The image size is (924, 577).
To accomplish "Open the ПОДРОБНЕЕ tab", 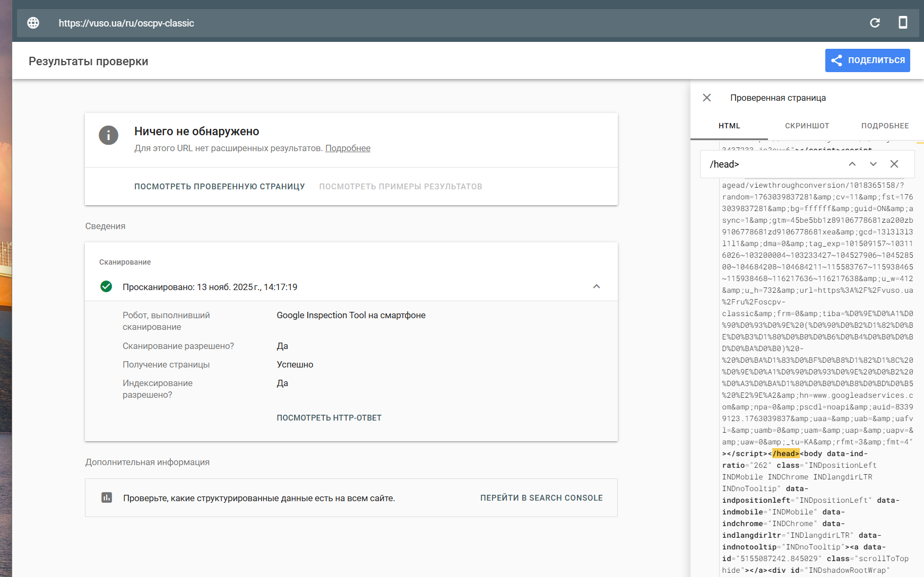I will pyautogui.click(x=885, y=126).
